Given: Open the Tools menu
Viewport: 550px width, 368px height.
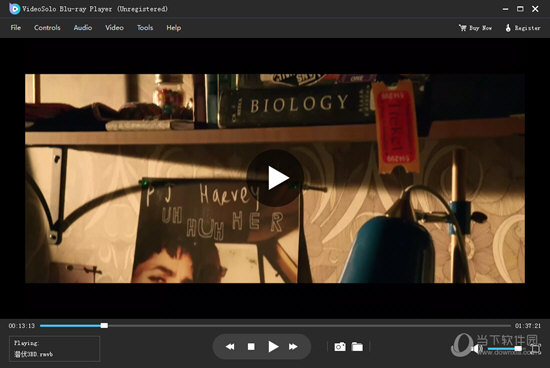Looking at the screenshot, I should tap(145, 28).
